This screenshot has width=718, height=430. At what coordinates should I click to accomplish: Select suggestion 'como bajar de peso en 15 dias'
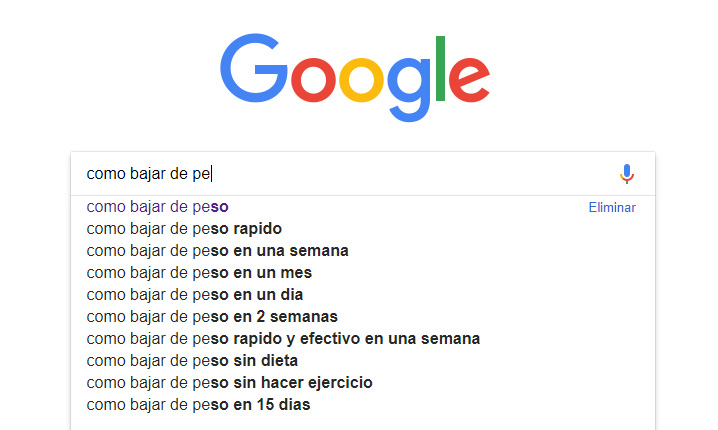coord(198,405)
